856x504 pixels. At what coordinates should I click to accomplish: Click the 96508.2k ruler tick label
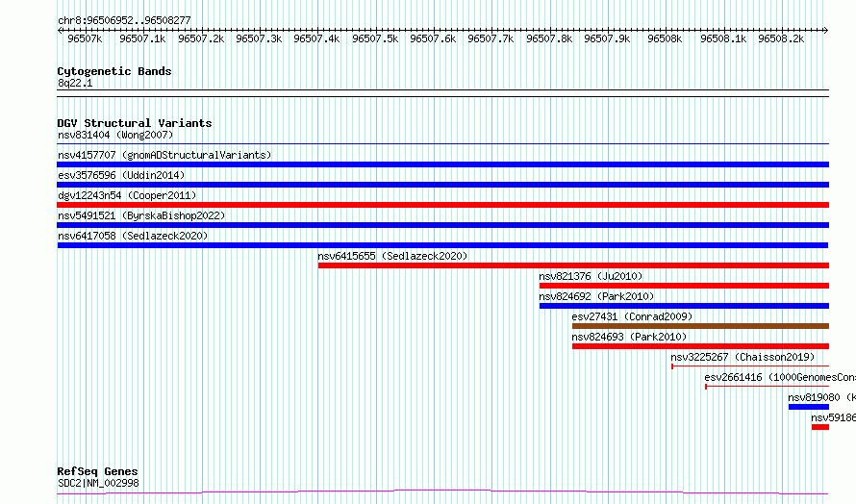pyautogui.click(x=781, y=38)
